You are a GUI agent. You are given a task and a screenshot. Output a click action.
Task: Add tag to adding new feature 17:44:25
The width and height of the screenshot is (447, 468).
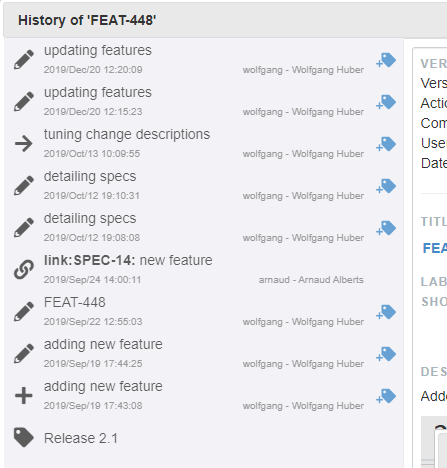coord(386,354)
